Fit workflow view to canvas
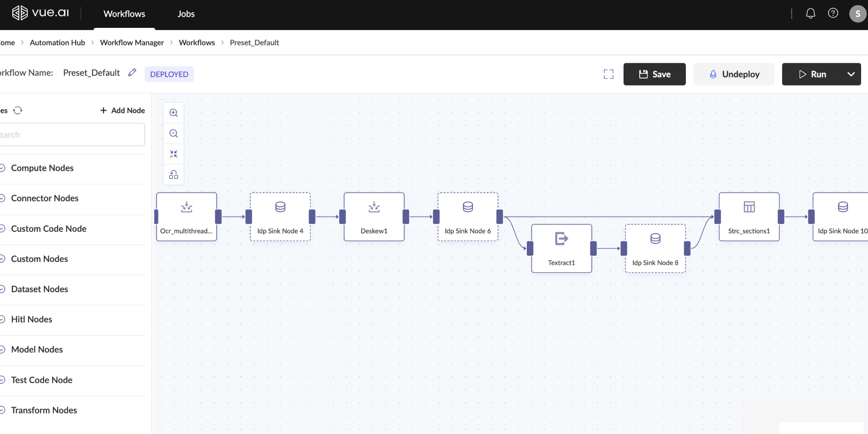 point(173,154)
